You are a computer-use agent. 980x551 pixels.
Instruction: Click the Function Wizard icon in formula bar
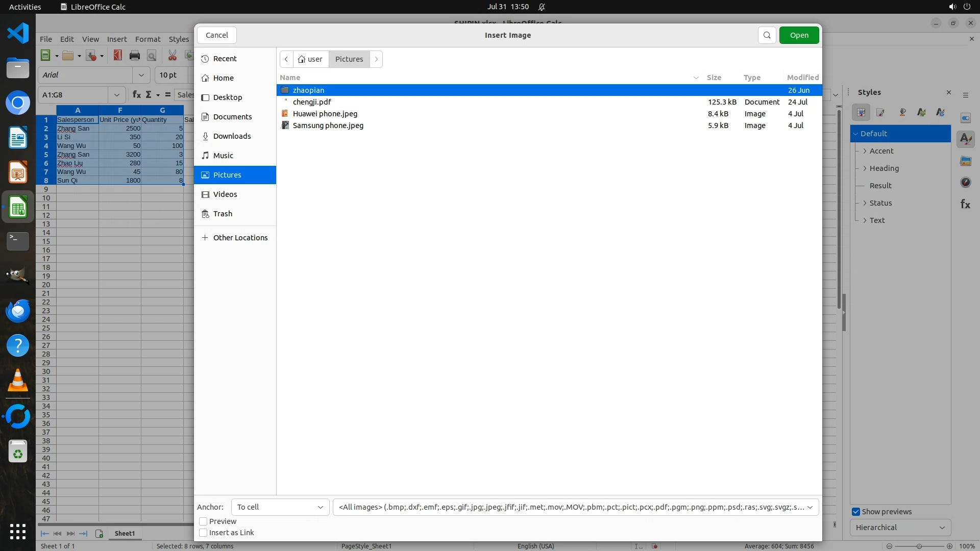click(x=136, y=95)
